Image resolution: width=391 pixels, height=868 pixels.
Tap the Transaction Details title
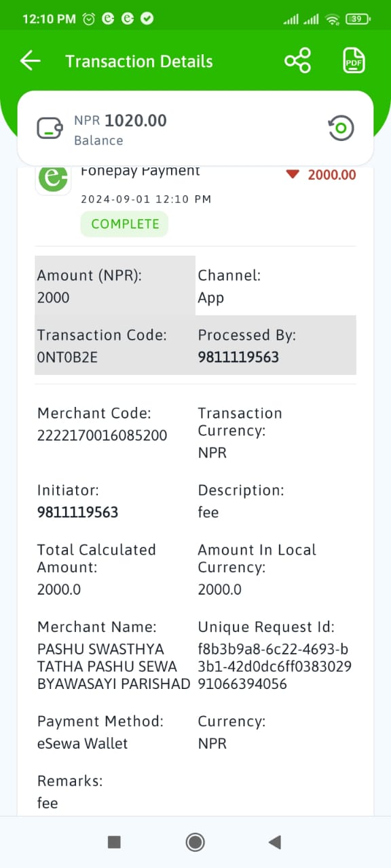click(x=139, y=61)
